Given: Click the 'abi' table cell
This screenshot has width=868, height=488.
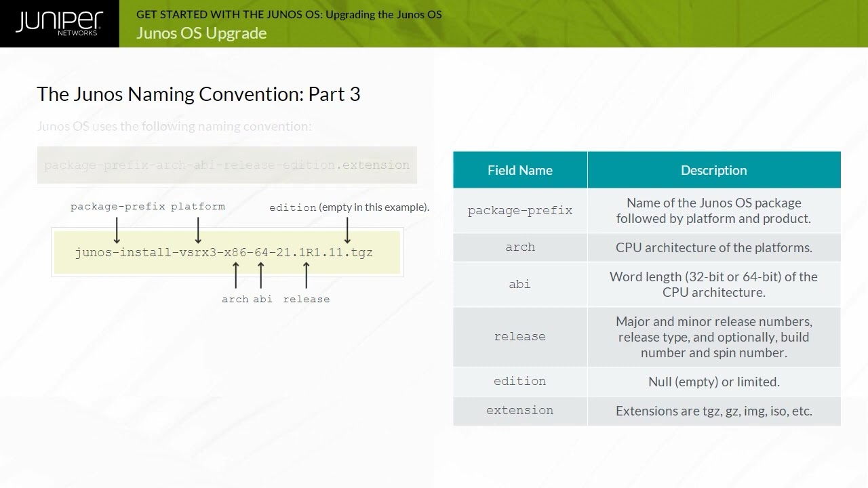Looking at the screenshot, I should [x=520, y=284].
